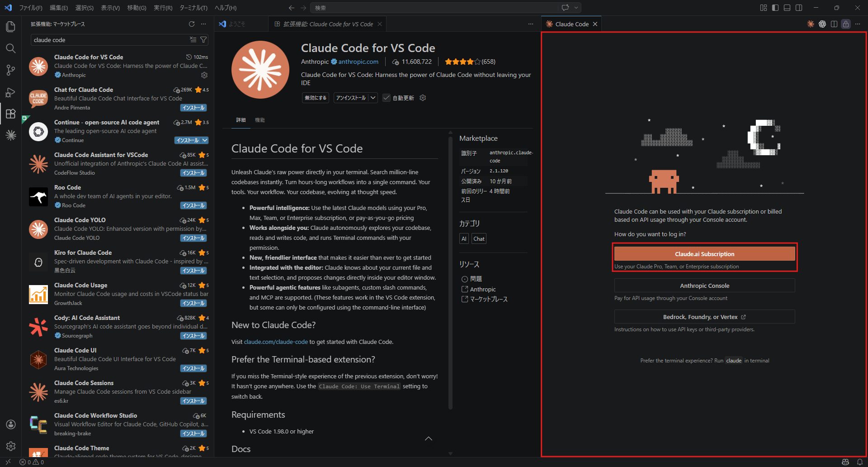Click the claude code extension search field

tap(108, 40)
